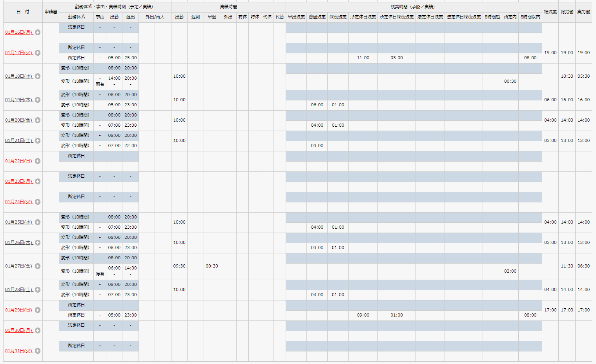Click the plus icon next to 01月31日(火)
The height and width of the screenshot is (364, 596).
(38, 351)
